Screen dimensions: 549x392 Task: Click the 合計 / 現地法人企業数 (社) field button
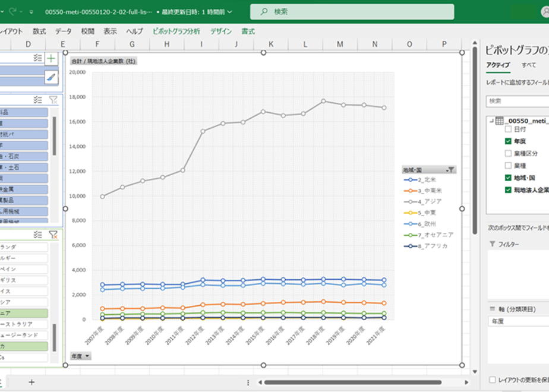103,61
